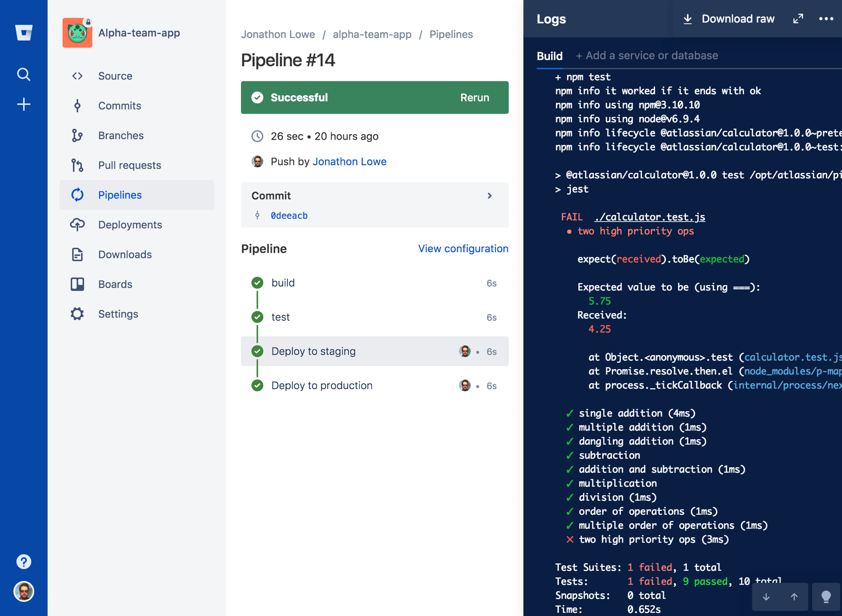Select the test pipeline step
The height and width of the screenshot is (616, 842).
[375, 317]
